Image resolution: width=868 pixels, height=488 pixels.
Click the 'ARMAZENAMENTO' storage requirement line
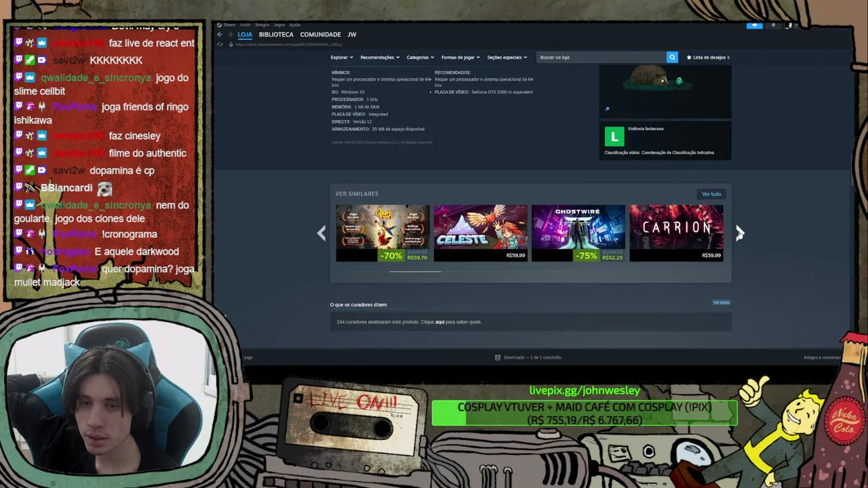378,129
